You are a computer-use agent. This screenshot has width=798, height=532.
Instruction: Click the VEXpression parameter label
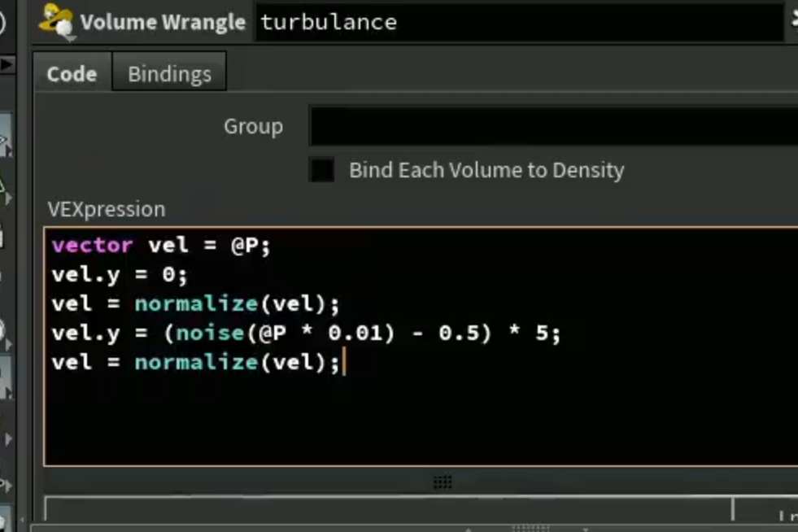(x=107, y=209)
